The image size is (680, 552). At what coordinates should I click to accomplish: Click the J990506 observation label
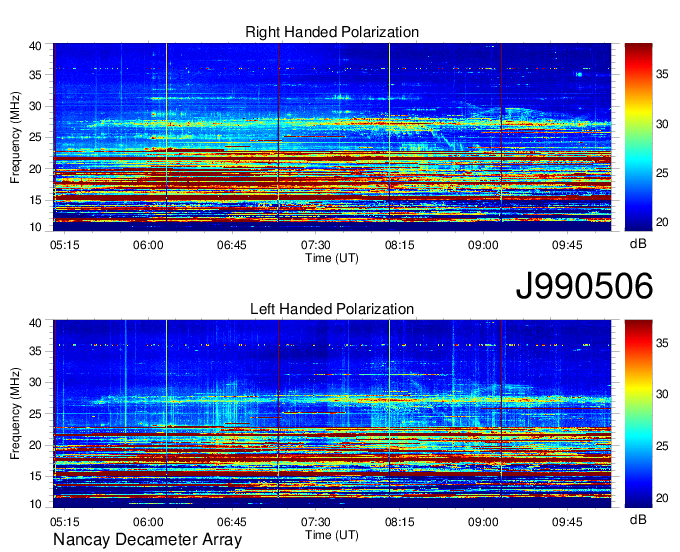(584, 285)
